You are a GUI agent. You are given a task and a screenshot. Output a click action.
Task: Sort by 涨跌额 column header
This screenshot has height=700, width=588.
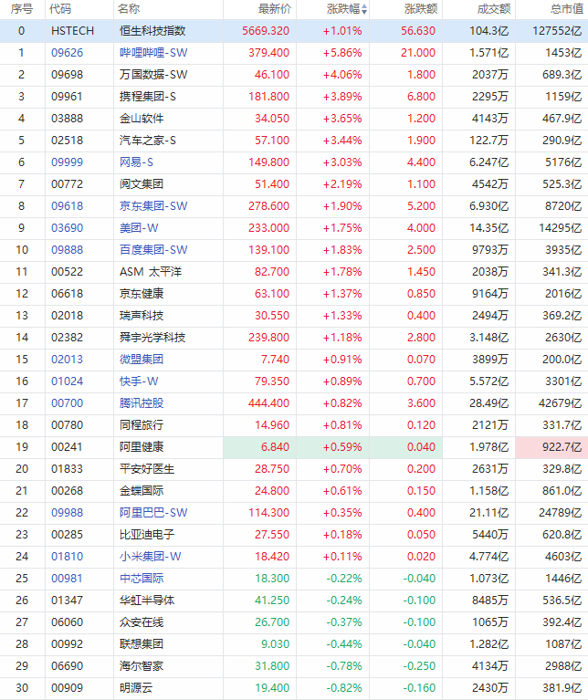421,9
